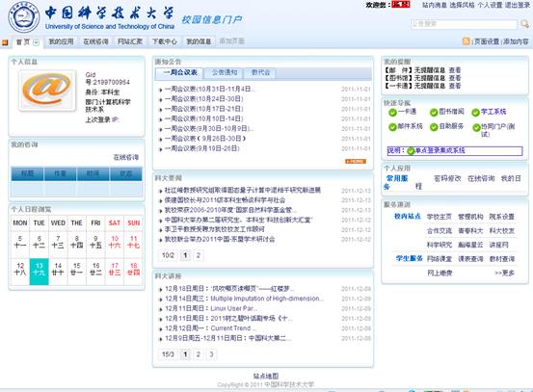Viewport: 533px width, 392px height.
Task: Open the 12月11日周日 Linux User lecture
Action: pyautogui.click(x=211, y=308)
